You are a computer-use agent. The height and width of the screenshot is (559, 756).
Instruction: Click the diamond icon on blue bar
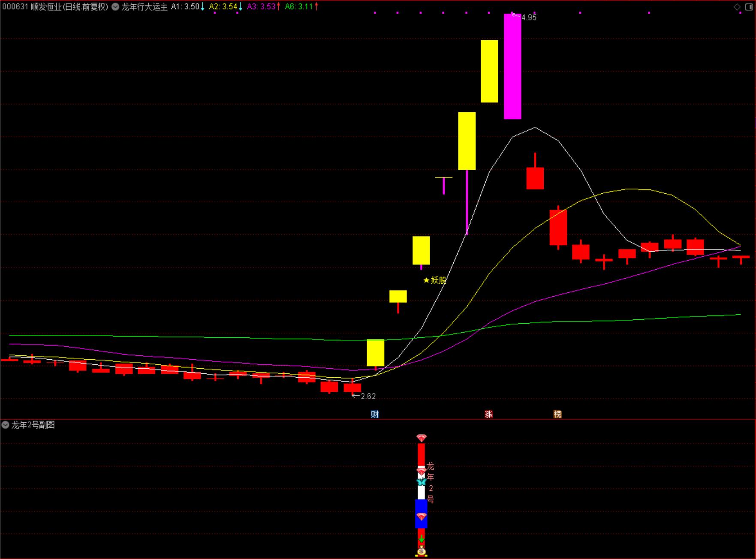(422, 517)
